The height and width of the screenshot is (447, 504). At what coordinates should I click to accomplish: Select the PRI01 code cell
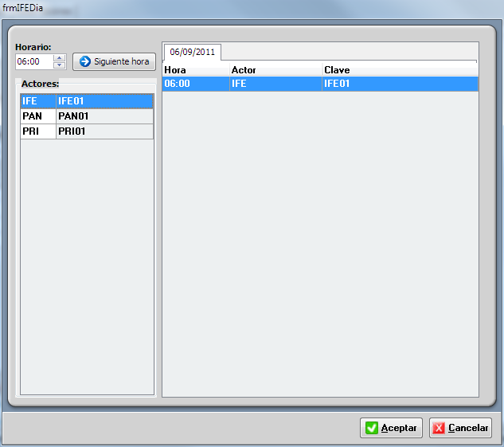tap(104, 131)
